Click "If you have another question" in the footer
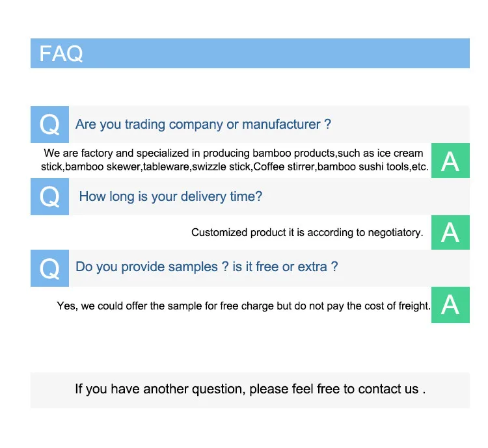488x448 pixels. 159,389
